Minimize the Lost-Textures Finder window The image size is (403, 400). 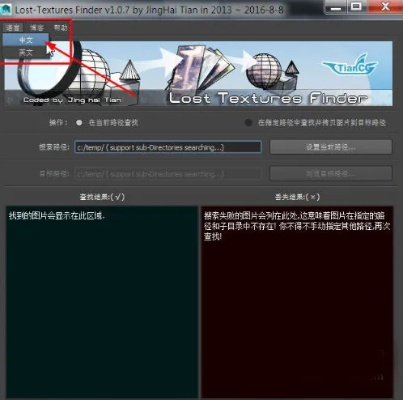[x=336, y=7]
